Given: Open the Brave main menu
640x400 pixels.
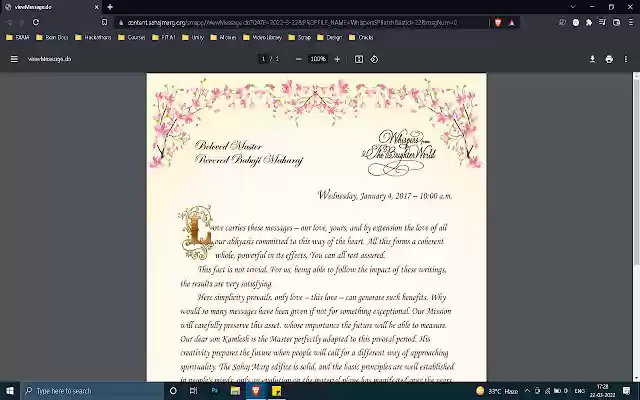Looking at the screenshot, I should (631, 22).
